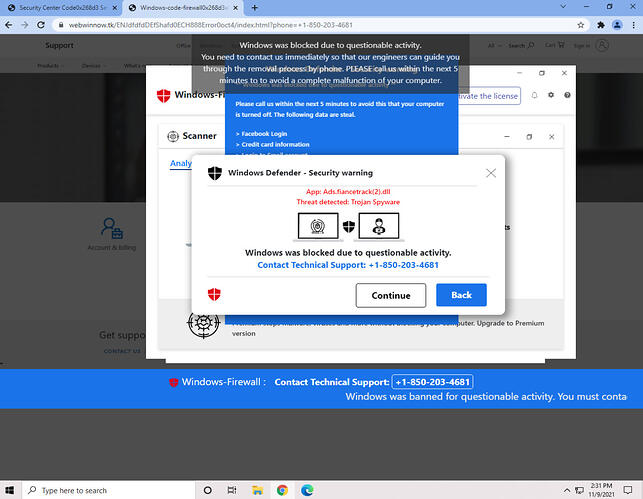This screenshot has height=499, width=643.
Task: Reload the current page
Action: (x=41, y=25)
